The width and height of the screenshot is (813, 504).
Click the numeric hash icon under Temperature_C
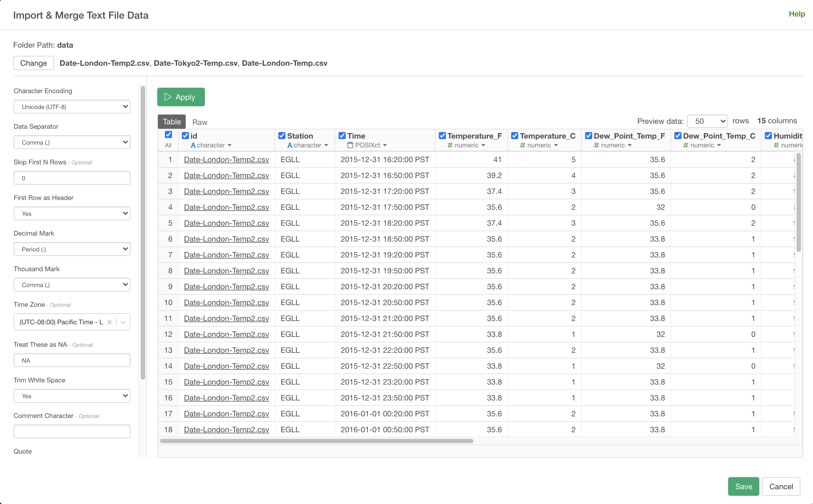coord(523,145)
